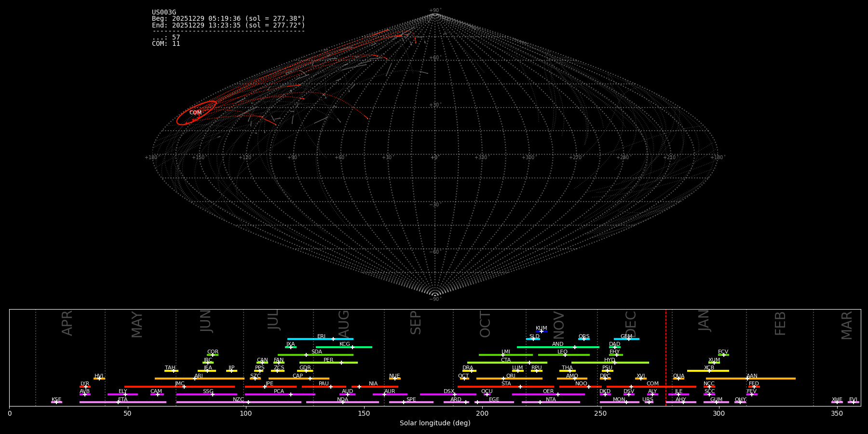Select the MAR month label
868x434 pixels.
(847, 325)
